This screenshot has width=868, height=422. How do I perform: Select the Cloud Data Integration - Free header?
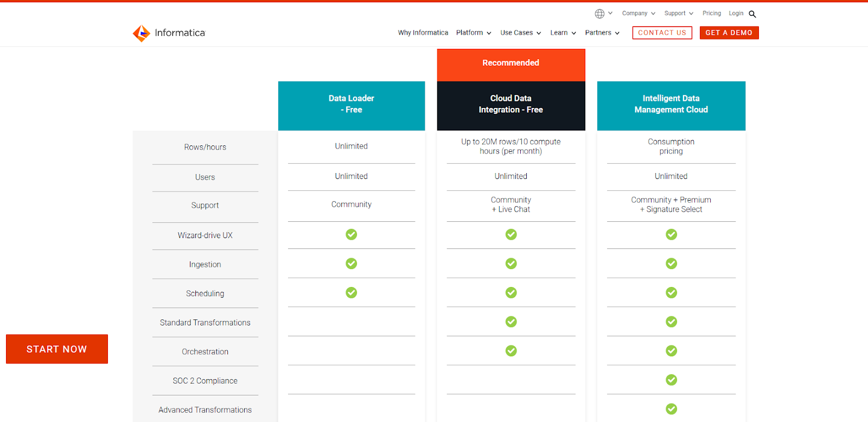(x=511, y=106)
